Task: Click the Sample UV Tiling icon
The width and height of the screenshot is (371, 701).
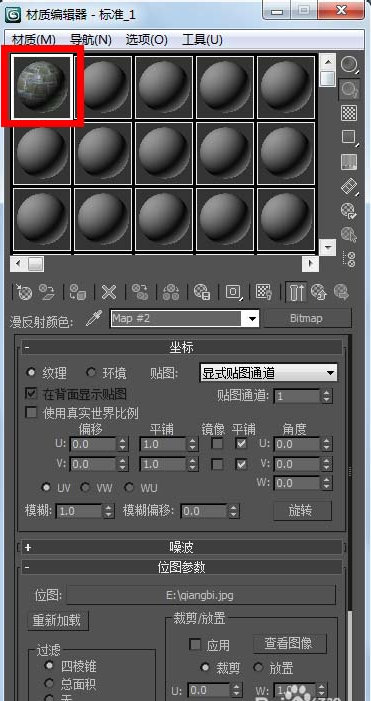Action: (x=349, y=137)
